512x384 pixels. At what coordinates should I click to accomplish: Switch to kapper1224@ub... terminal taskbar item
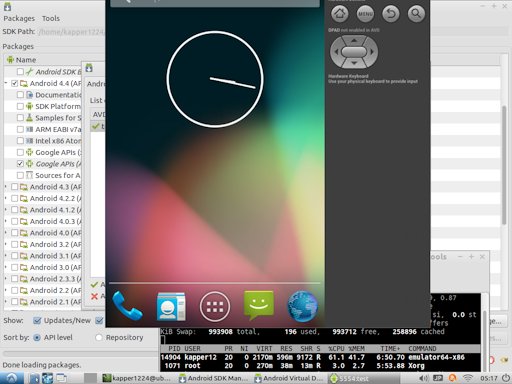[x=137, y=378]
